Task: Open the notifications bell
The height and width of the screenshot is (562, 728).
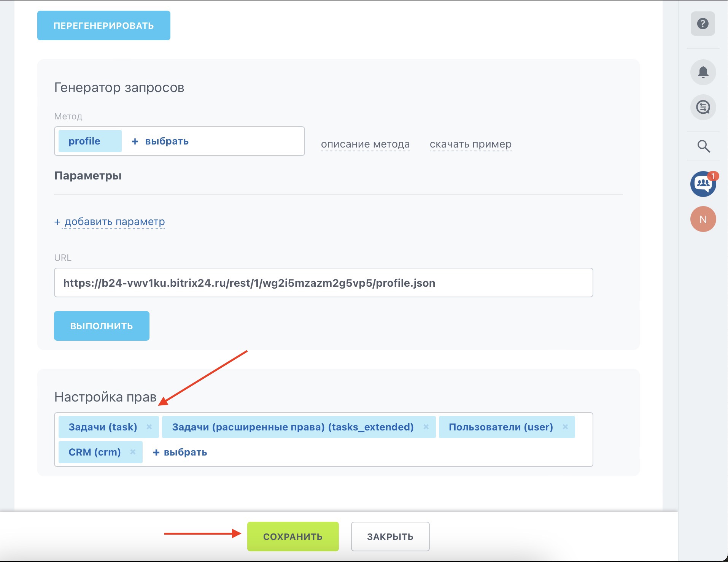Action: 703,72
